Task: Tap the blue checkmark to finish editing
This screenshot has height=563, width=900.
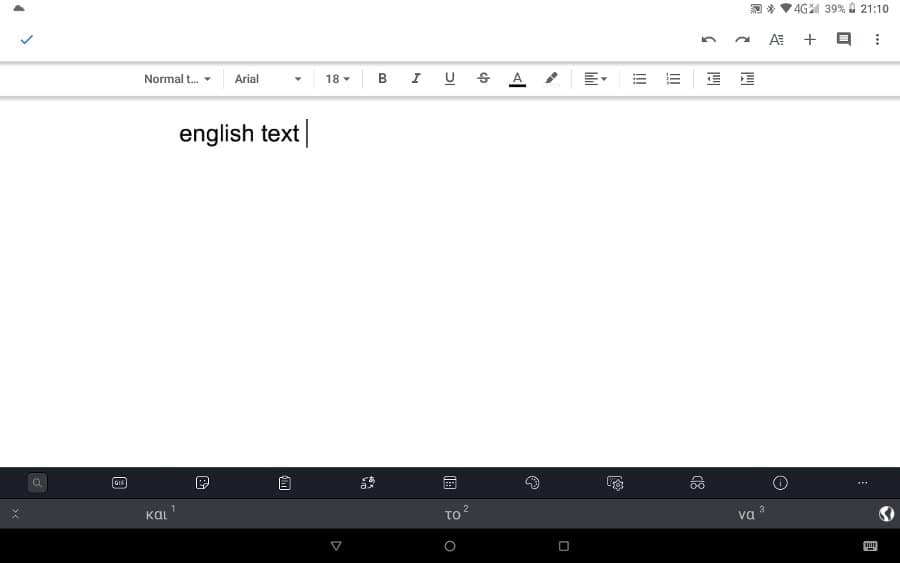Action: (26, 39)
